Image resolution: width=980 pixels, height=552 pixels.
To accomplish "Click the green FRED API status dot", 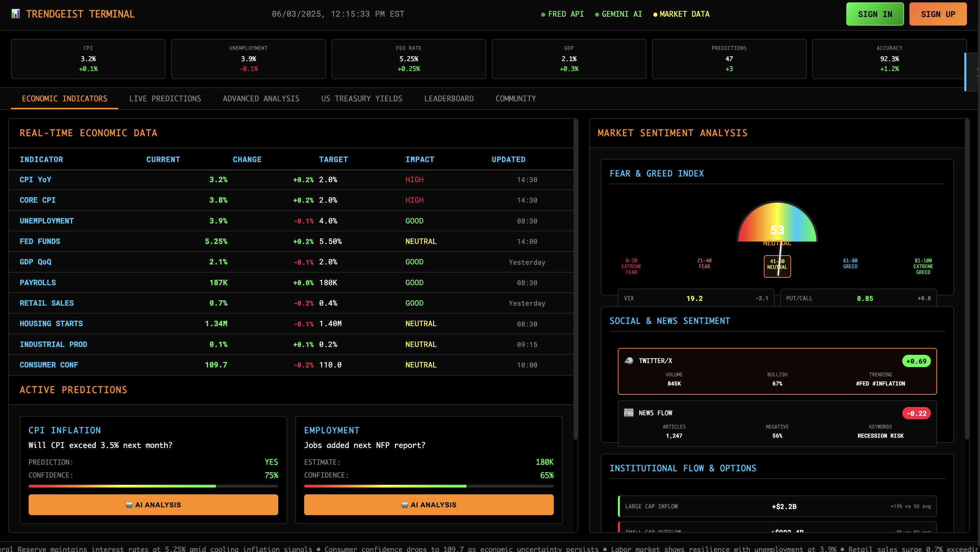I will pos(543,14).
